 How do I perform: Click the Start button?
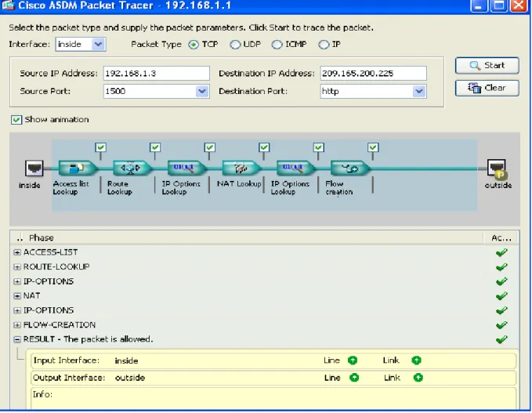click(x=487, y=66)
